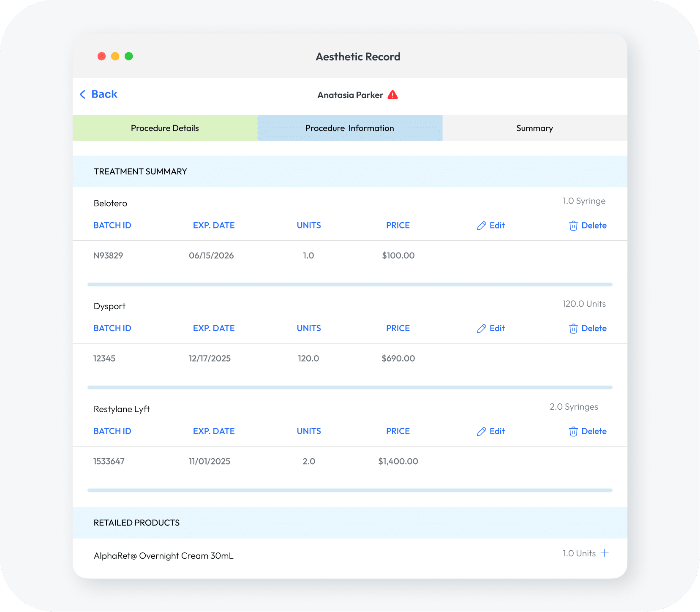
Task: Click the AlphaRet Overnight Cream 30mL product
Action: pos(163,556)
